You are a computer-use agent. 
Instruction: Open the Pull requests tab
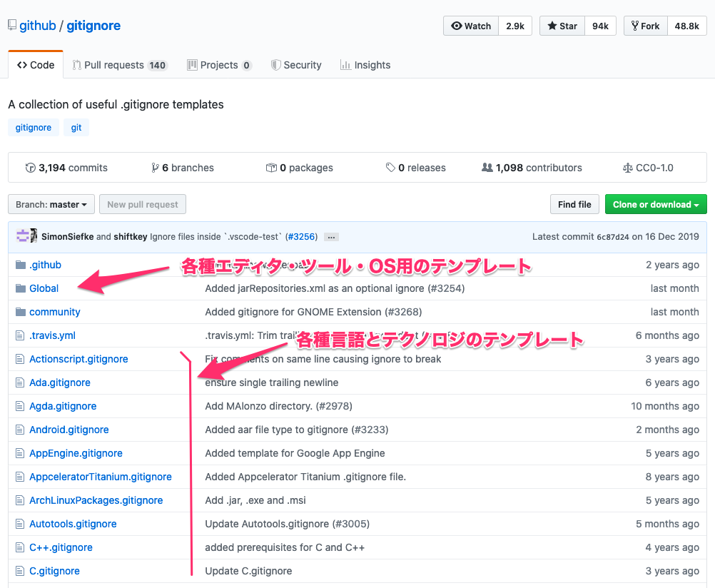[x=120, y=65]
